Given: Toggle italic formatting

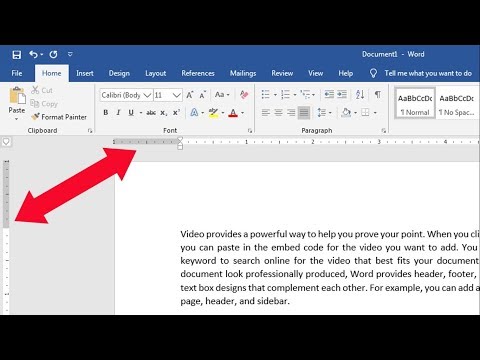Looking at the screenshot, I should click(118, 113).
